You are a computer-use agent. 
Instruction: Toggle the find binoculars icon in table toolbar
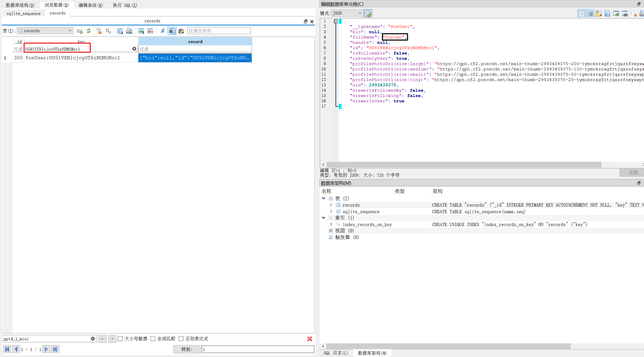point(172,31)
